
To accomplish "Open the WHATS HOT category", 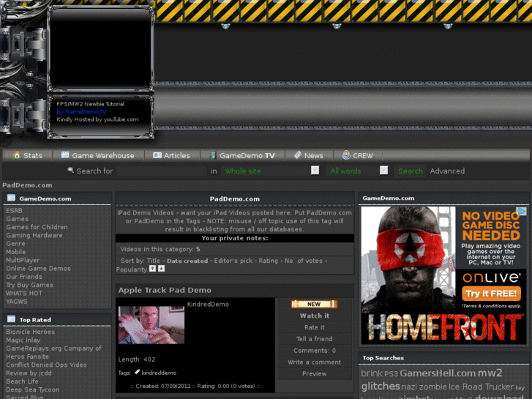I will (24, 293).
